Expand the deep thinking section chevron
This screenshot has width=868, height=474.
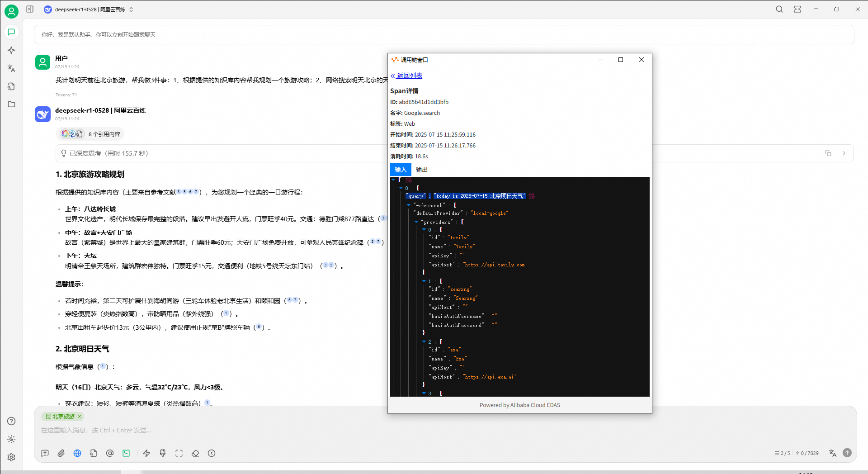(844, 153)
